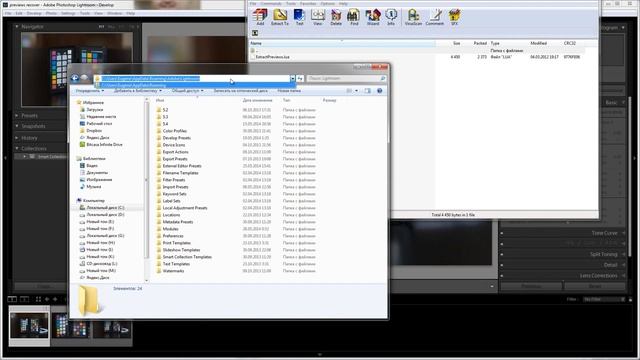The height and width of the screenshot is (360, 640).
Task: Open the Options menu in WinRAR
Action: click(327, 4)
